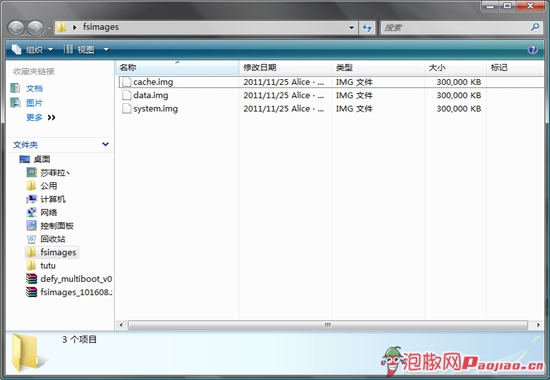Collapse the 文件夹 folders pane chevron
Screen dimensions: 550x380
(x=105, y=144)
